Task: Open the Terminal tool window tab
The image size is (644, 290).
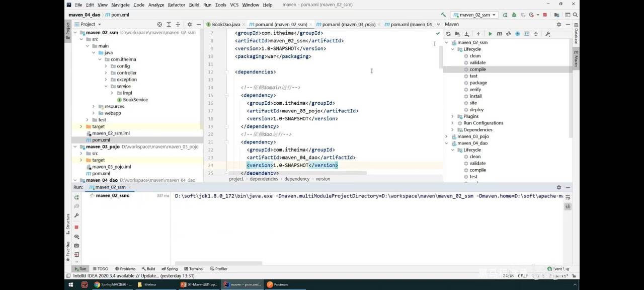Action: (193, 269)
